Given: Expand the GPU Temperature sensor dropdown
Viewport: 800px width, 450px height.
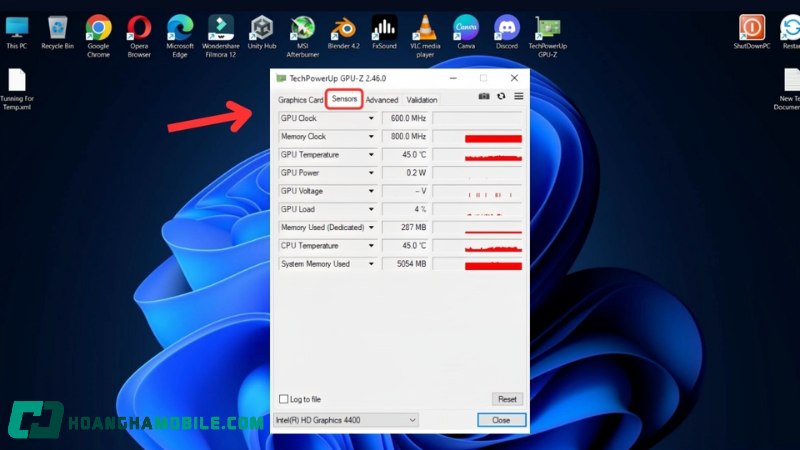Looking at the screenshot, I should [371, 155].
